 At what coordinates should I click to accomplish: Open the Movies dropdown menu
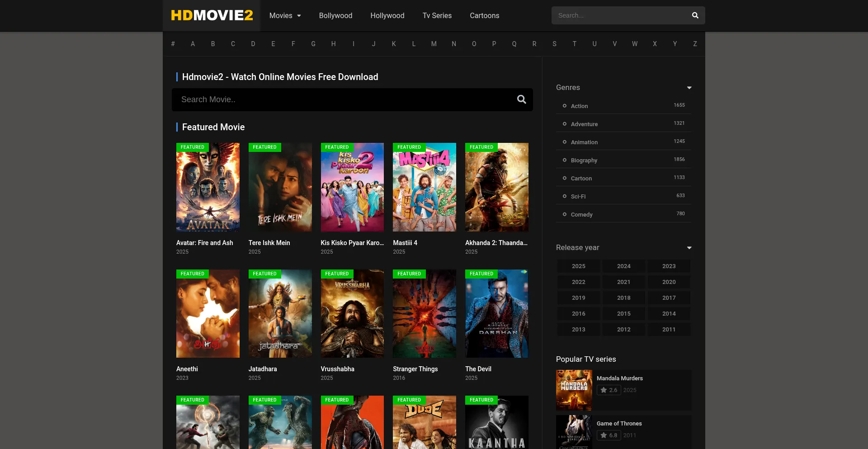[x=285, y=15]
